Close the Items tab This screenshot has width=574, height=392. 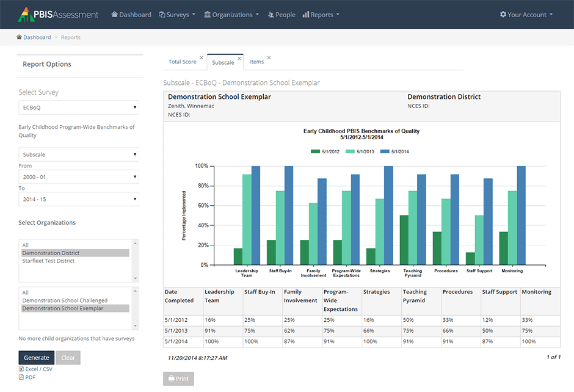(x=269, y=58)
